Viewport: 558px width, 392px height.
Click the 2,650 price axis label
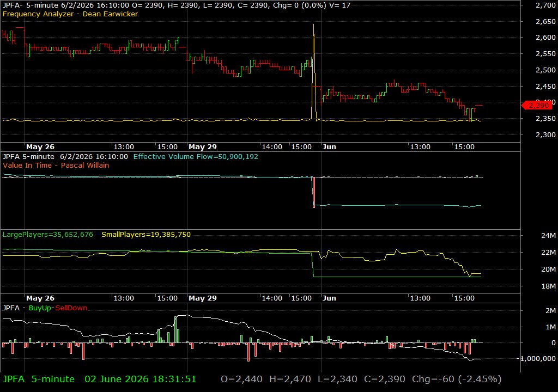pyautogui.click(x=545, y=21)
